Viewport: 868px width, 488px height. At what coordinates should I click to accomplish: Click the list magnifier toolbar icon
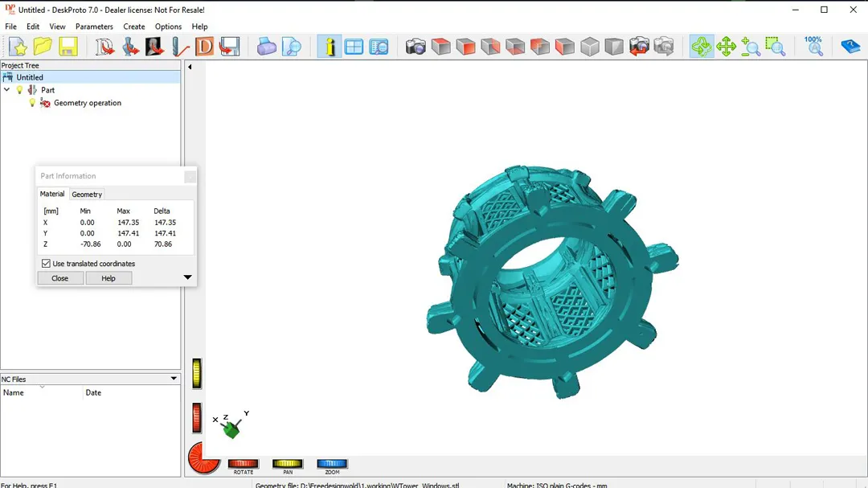tap(379, 47)
